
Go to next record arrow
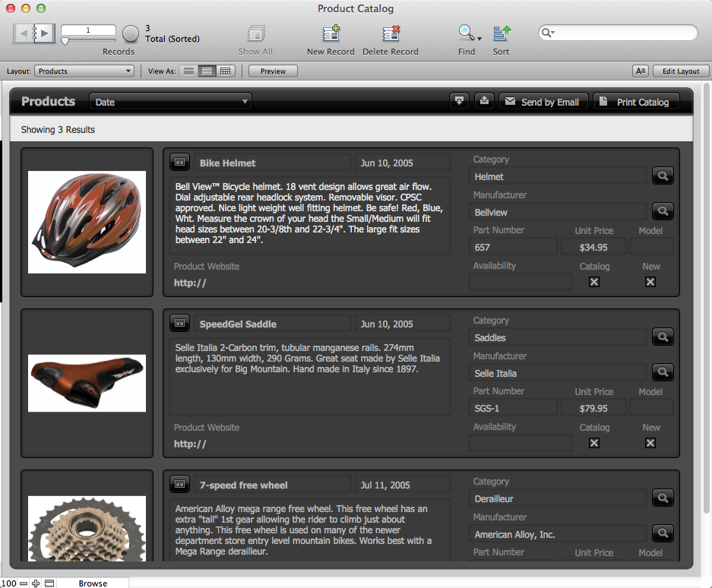pyautogui.click(x=45, y=33)
